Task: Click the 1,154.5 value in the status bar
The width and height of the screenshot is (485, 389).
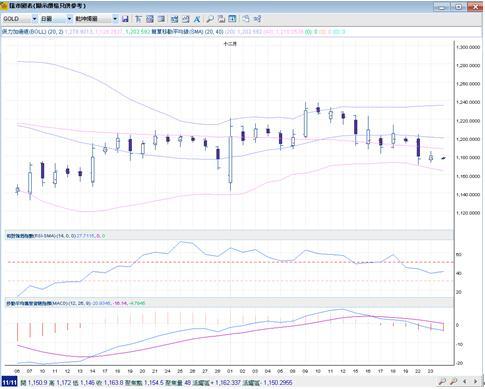Action: click(153, 382)
